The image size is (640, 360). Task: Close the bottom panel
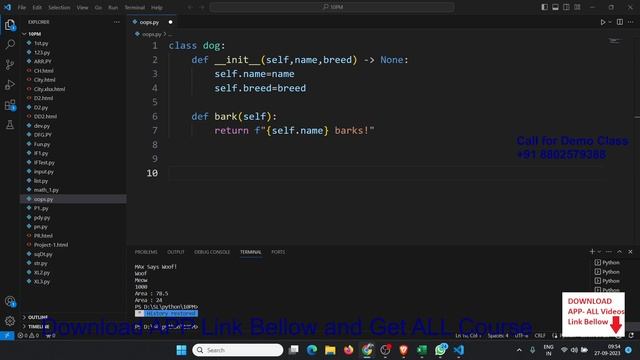630,251
